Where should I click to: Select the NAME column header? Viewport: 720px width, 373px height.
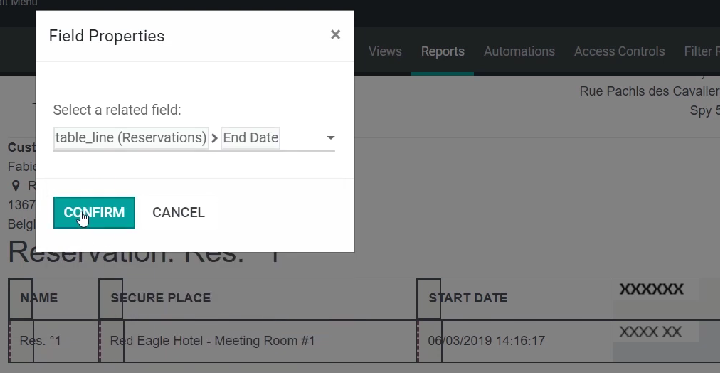pos(39,298)
